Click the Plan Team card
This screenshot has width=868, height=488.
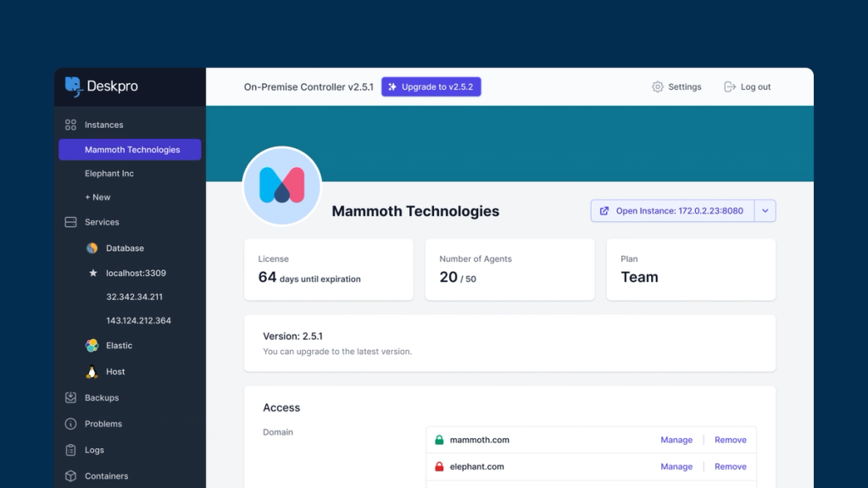(x=692, y=269)
